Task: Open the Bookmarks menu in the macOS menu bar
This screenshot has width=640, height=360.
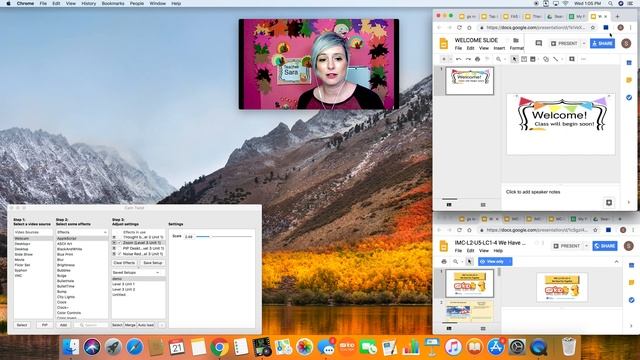Action: 113,3
